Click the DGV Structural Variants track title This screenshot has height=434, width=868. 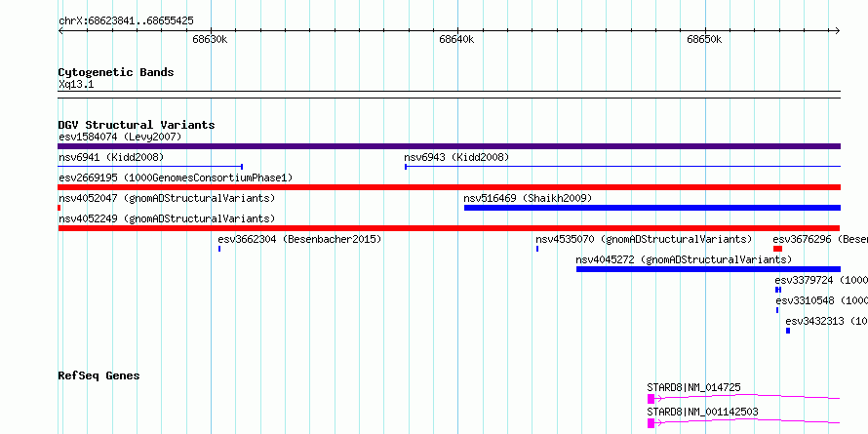click(x=137, y=125)
